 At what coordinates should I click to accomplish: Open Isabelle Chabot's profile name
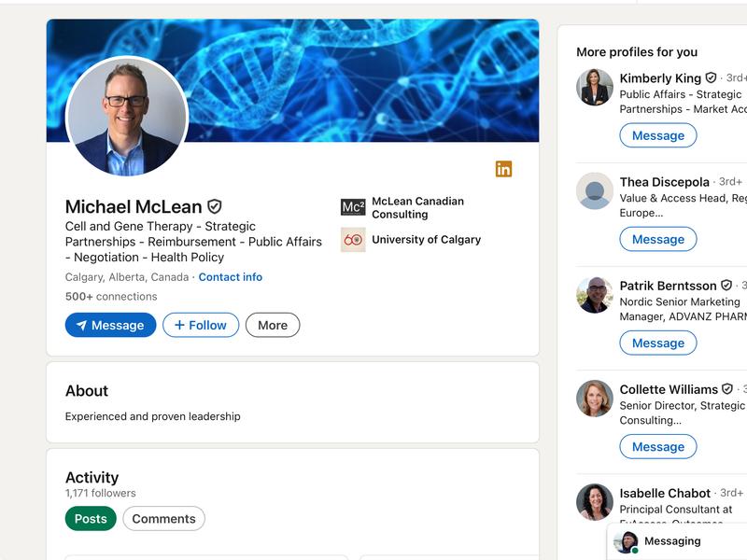665,494
